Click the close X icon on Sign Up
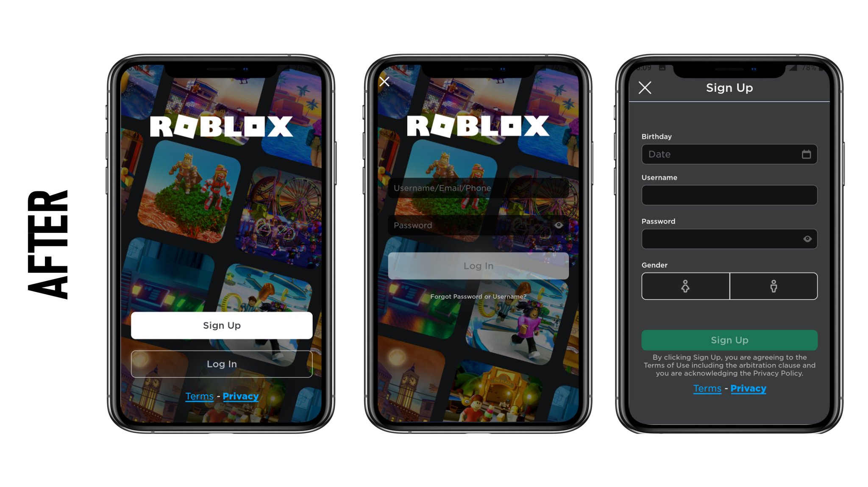 pos(645,87)
